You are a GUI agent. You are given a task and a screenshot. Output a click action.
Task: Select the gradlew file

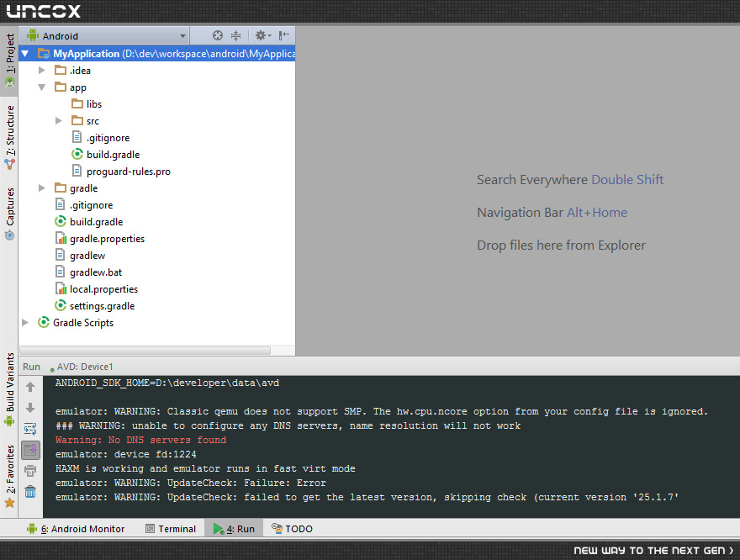pyautogui.click(x=87, y=256)
